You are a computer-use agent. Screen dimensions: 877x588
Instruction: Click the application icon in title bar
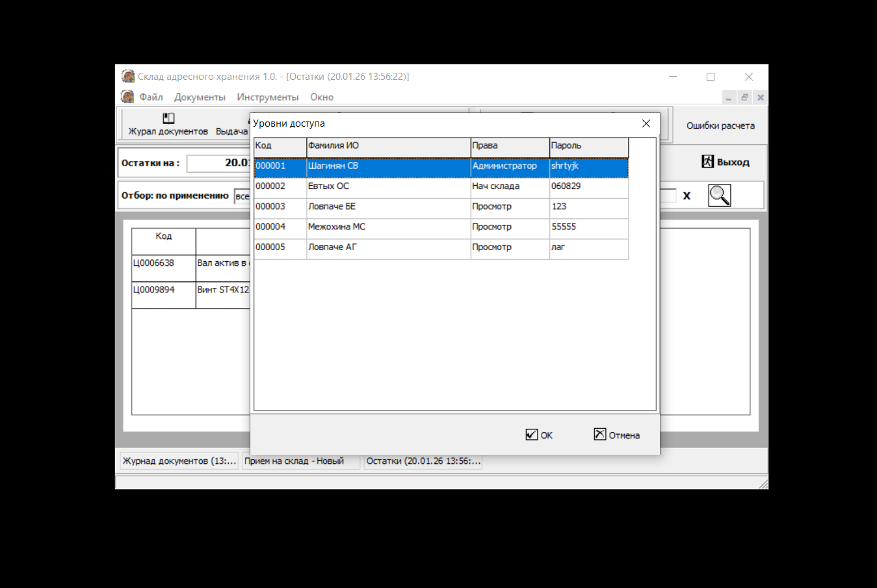[128, 76]
